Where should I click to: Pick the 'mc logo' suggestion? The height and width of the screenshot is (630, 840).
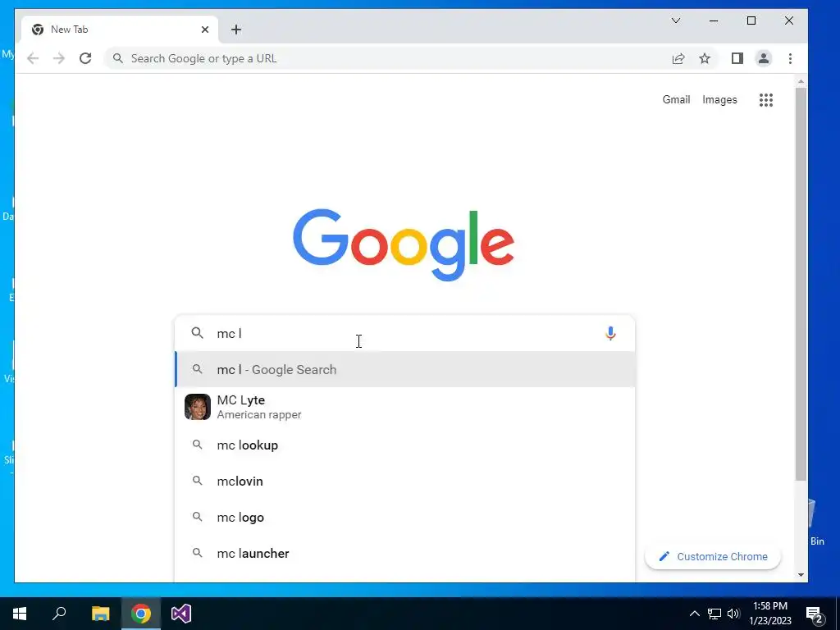405,518
